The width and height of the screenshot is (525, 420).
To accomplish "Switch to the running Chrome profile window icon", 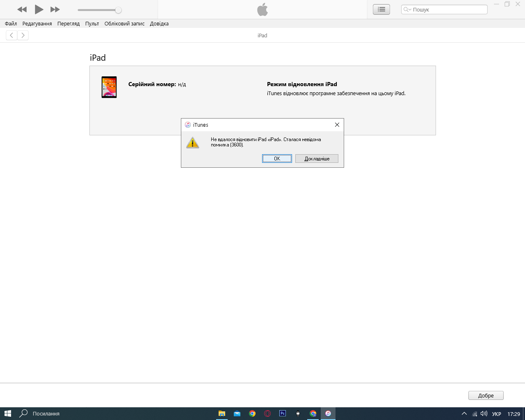I will coord(313,413).
